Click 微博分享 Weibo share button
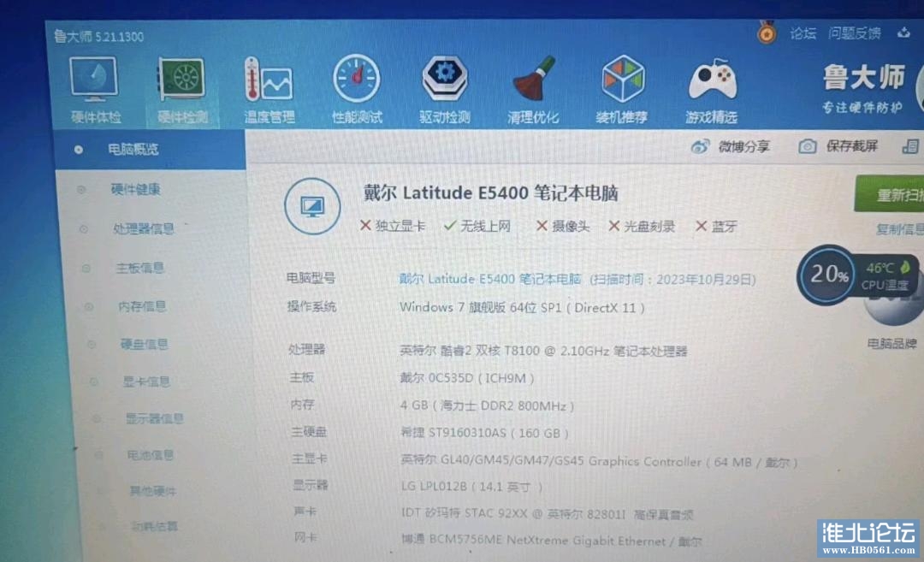924x562 pixels. point(732,147)
